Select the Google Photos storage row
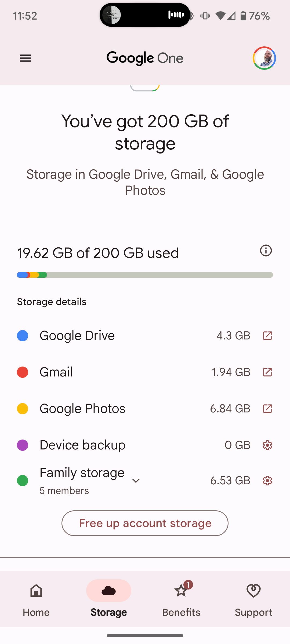Viewport: 290px width, 644px height. coord(83,409)
